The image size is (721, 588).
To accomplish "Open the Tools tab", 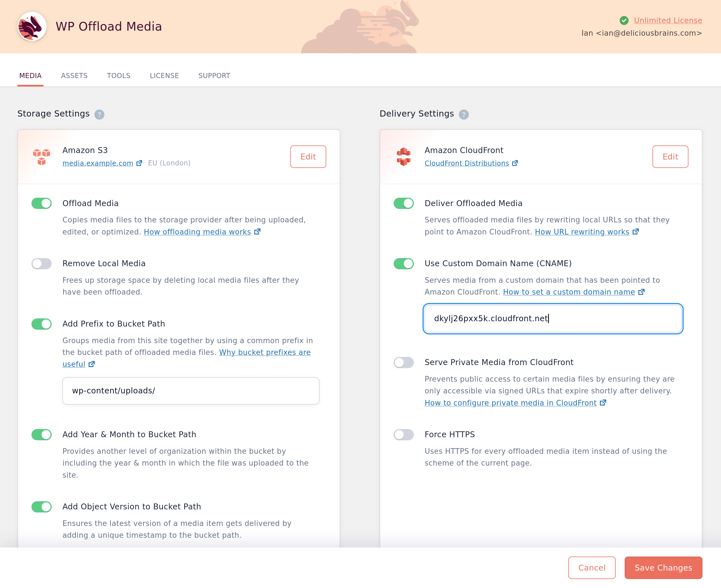I will click(x=118, y=76).
